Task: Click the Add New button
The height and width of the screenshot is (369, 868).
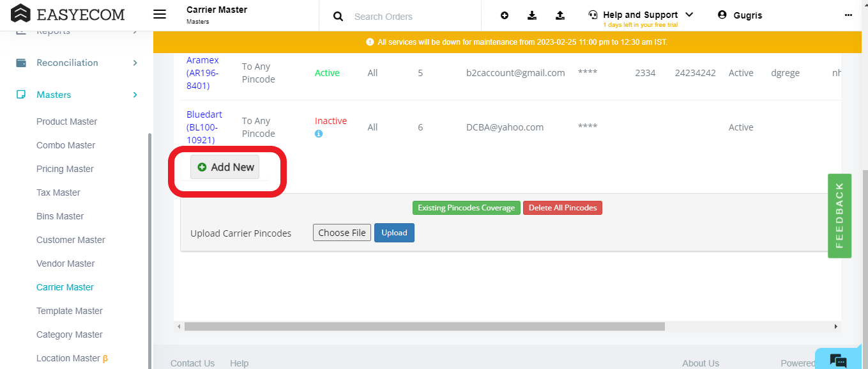Action: [225, 167]
